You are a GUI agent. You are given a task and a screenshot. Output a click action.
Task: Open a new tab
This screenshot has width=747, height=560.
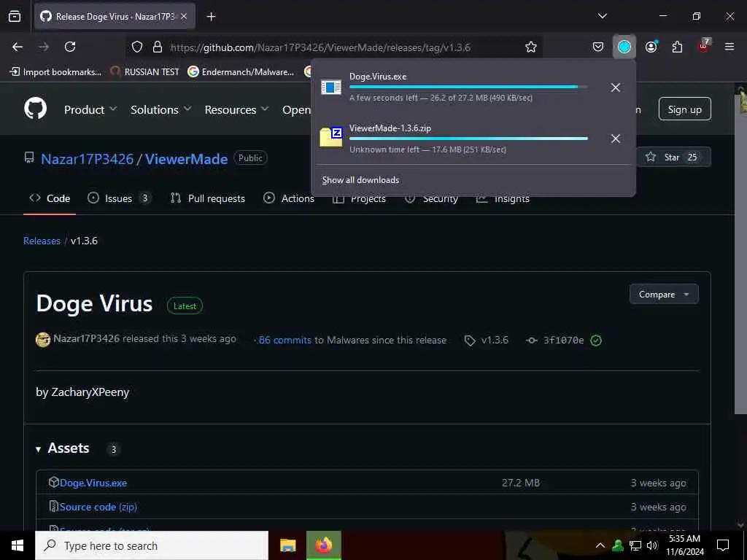coord(211,17)
